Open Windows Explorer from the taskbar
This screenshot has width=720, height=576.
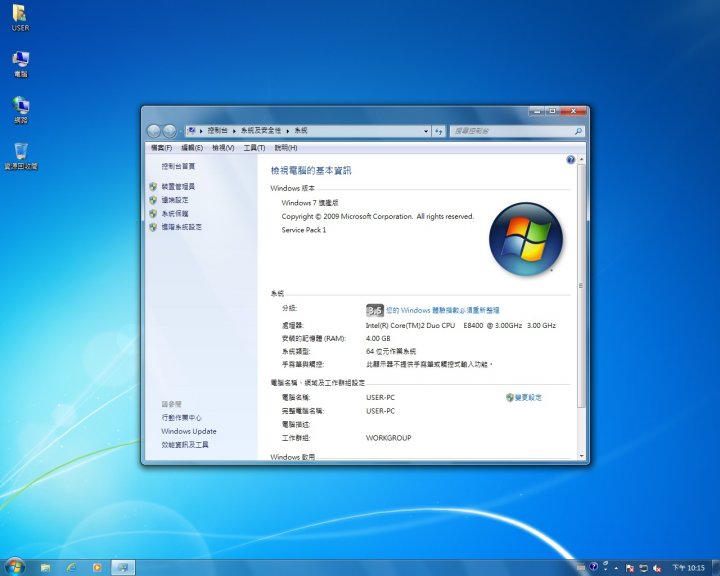click(45, 568)
